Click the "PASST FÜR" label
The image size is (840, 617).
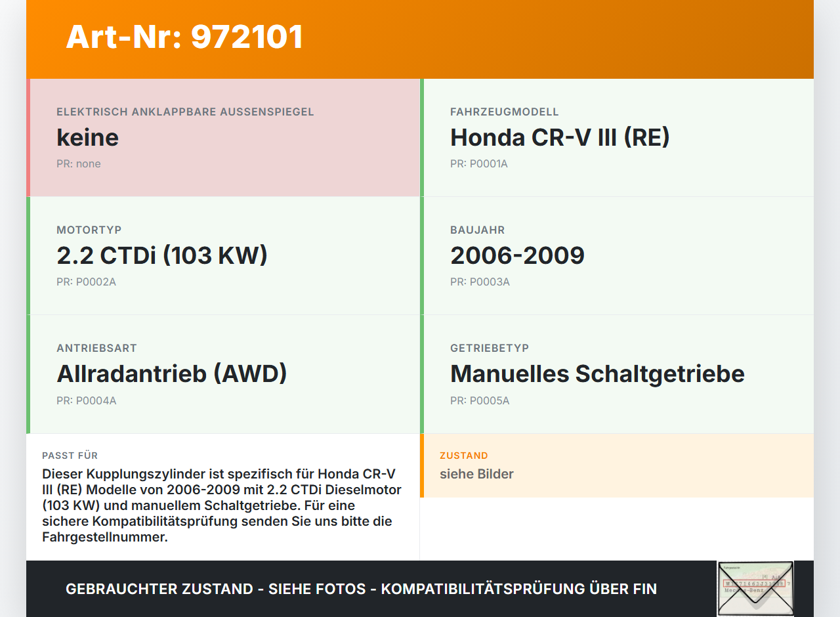pos(70,456)
